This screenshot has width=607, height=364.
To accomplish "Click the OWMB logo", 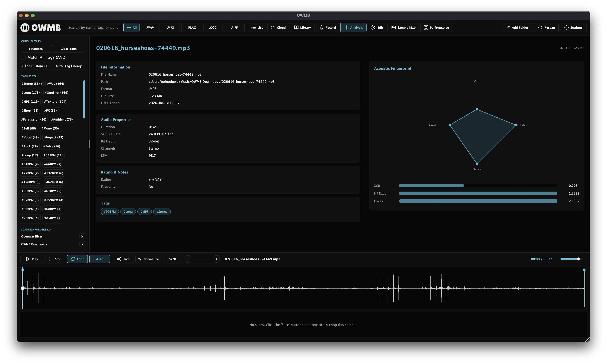I will coord(40,27).
